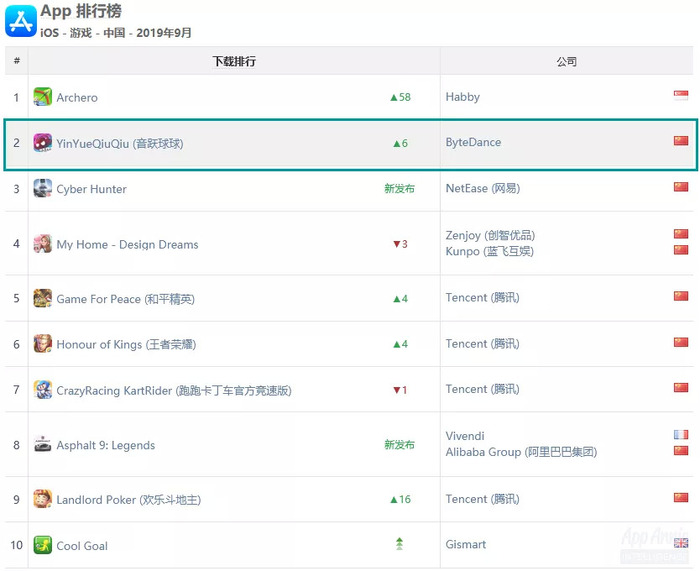
Task: Click the 下载排行 column header
Action: tap(234, 61)
